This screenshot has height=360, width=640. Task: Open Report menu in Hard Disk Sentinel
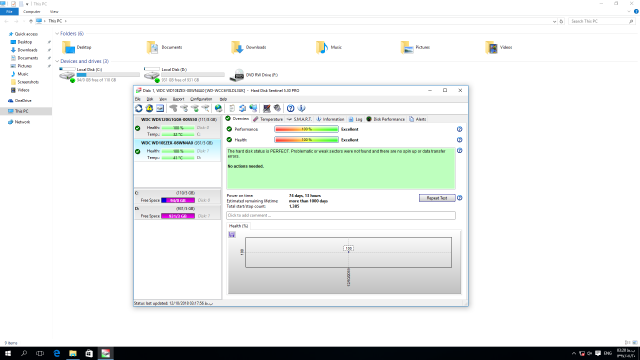178,99
